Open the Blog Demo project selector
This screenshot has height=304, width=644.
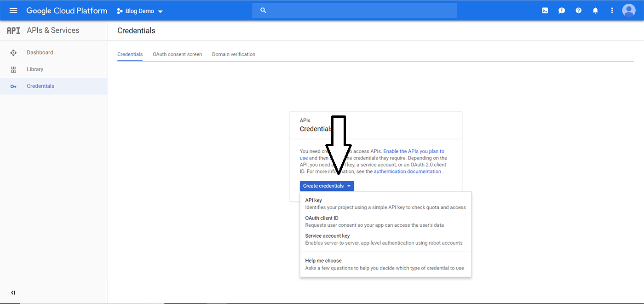coord(140,11)
